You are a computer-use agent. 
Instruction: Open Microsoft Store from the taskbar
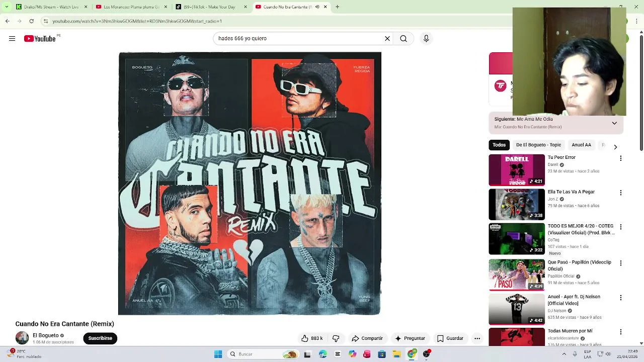tap(382, 354)
